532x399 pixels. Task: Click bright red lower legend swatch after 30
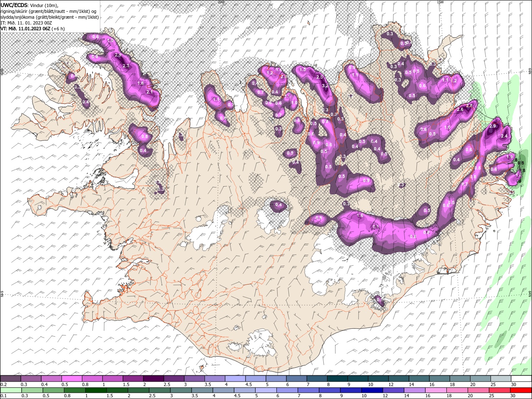[x=521, y=390]
